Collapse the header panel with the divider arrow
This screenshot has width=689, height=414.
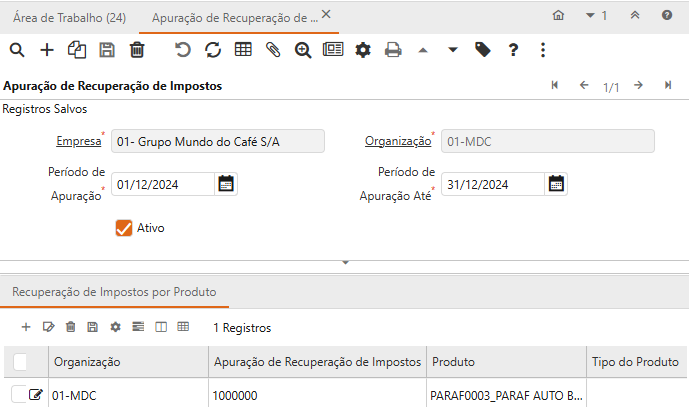(x=345, y=262)
